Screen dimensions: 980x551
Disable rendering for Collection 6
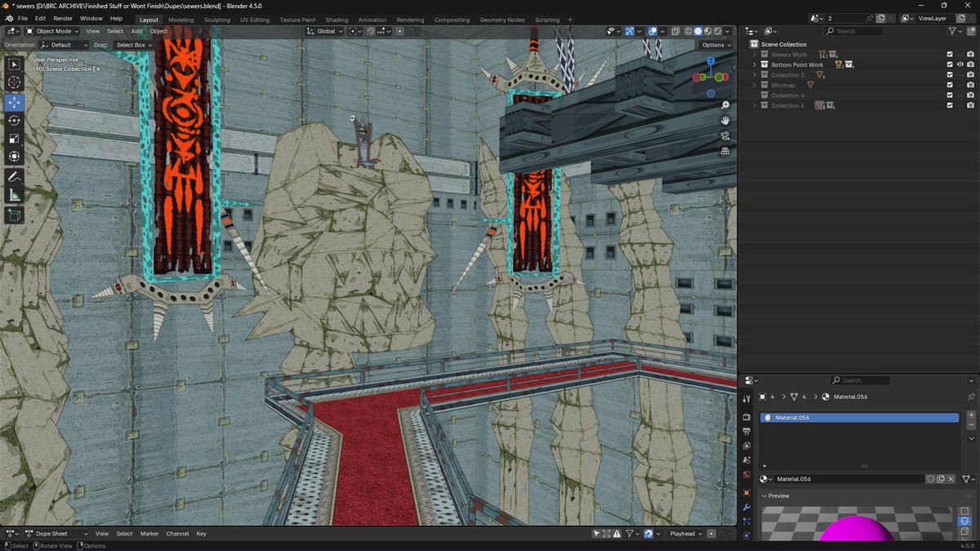coord(970,105)
